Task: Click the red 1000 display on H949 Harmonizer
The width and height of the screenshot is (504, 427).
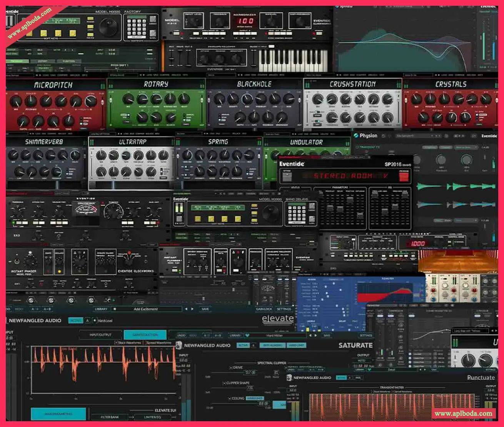Action: (417, 243)
